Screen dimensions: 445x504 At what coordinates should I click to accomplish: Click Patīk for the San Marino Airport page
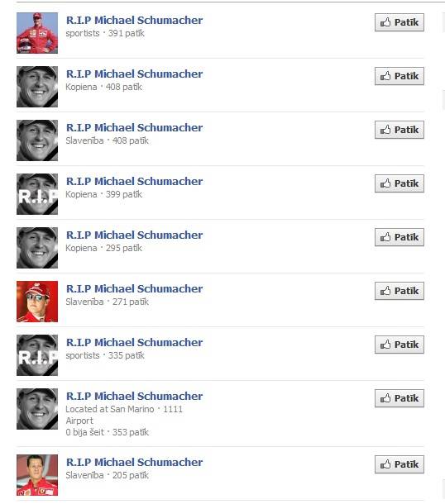coord(400,398)
